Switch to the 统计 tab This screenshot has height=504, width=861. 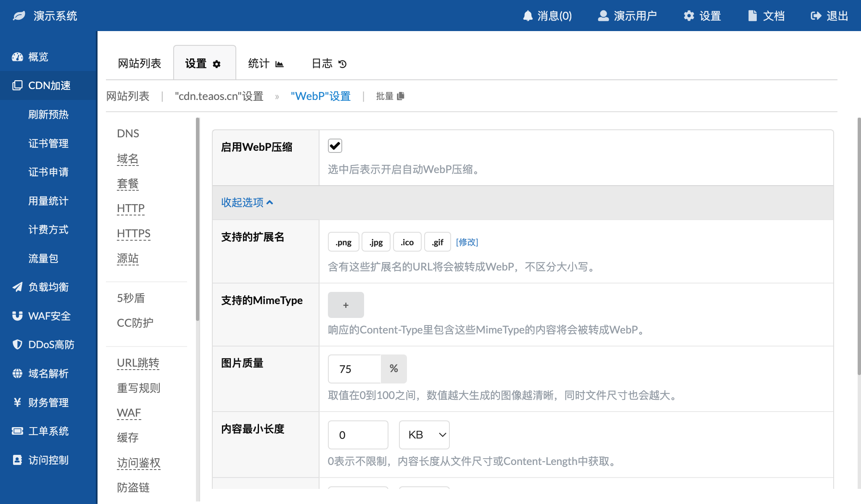[265, 63]
